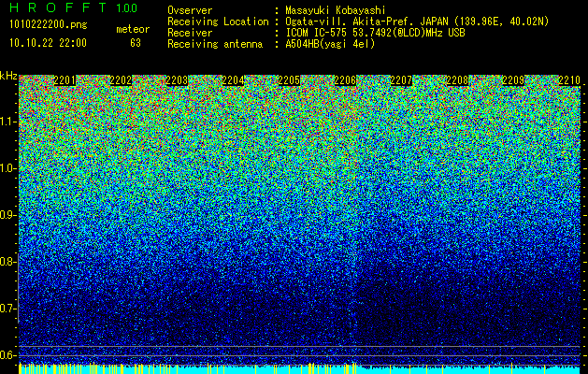Image resolution: width=588 pixels, height=374 pixels.
Task: Click the 2202 time marker
Action: click(x=121, y=80)
